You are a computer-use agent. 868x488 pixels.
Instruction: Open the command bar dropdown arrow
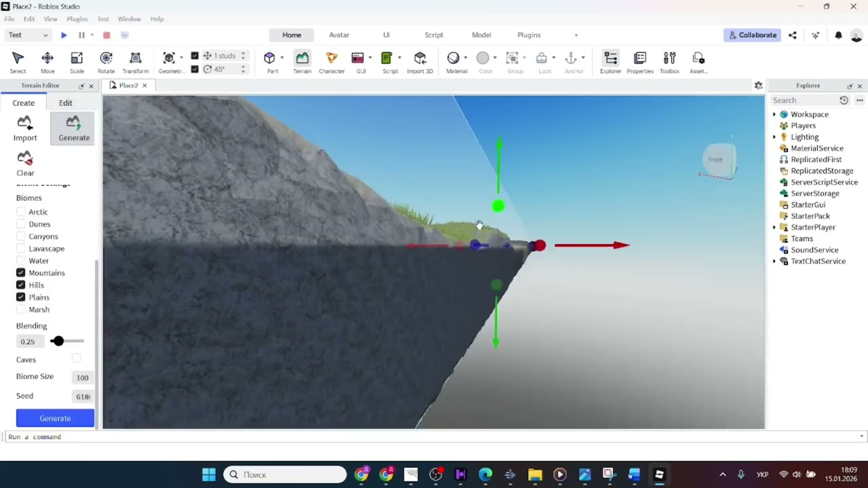(862, 436)
